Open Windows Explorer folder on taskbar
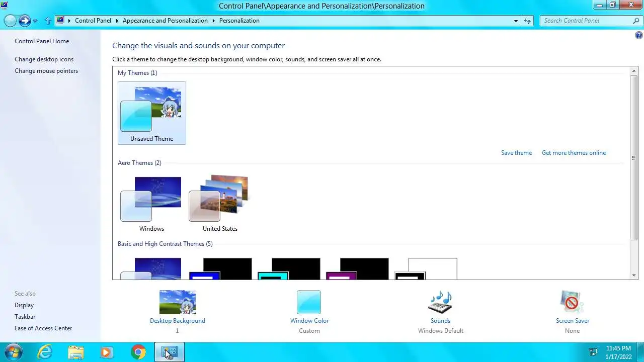 (x=76, y=352)
